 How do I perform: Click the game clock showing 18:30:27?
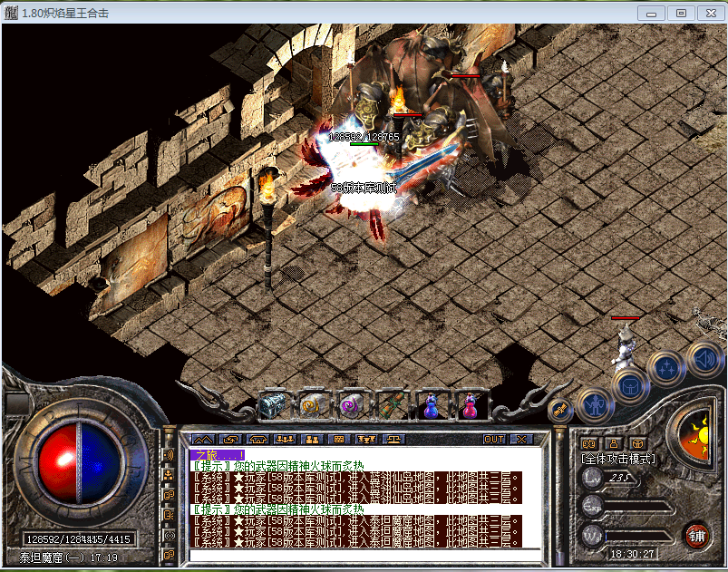[x=632, y=554]
